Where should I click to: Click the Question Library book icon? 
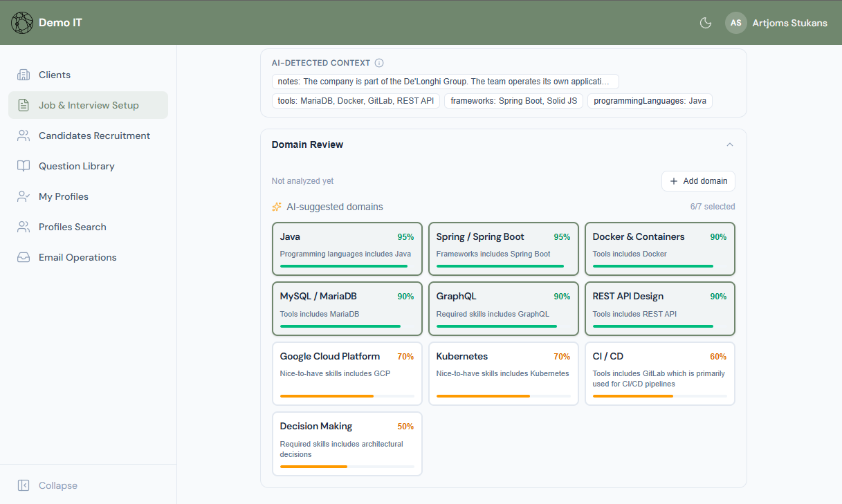tap(24, 166)
